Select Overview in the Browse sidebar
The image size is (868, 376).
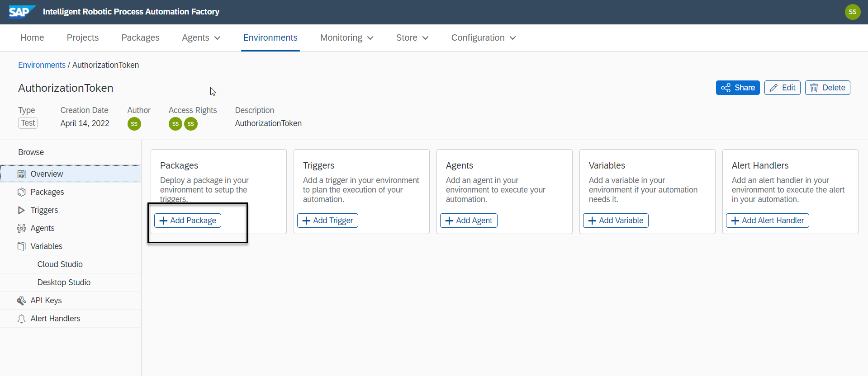[71, 174]
